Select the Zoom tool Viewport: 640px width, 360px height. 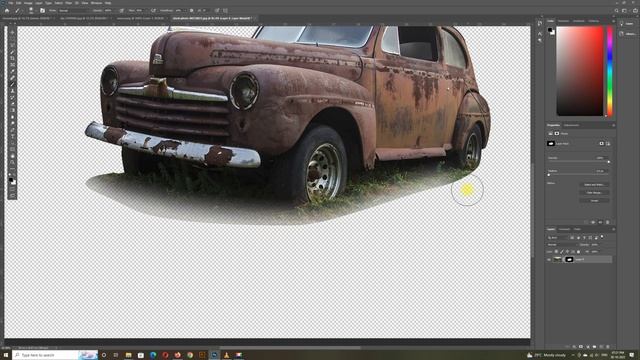(12, 163)
